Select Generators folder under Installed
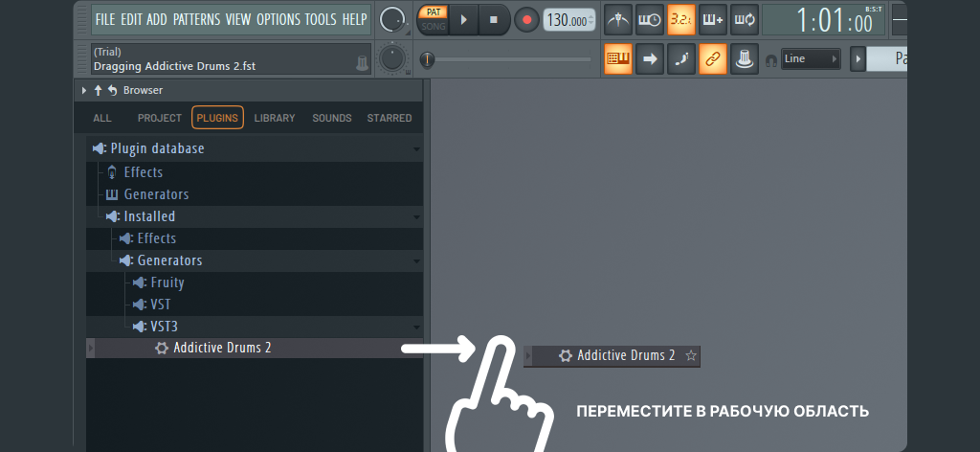This screenshot has height=452, width=980. 255,260
